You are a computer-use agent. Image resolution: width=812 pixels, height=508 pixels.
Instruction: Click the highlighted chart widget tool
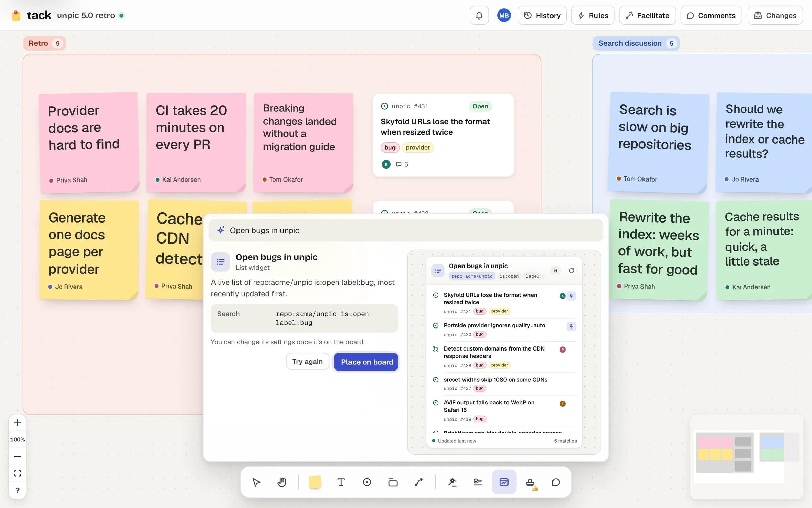(504, 482)
